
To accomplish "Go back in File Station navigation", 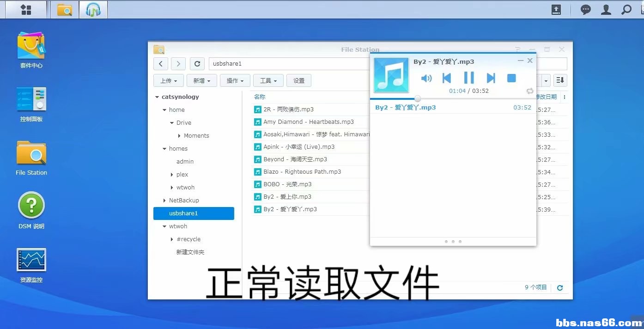I will [160, 64].
